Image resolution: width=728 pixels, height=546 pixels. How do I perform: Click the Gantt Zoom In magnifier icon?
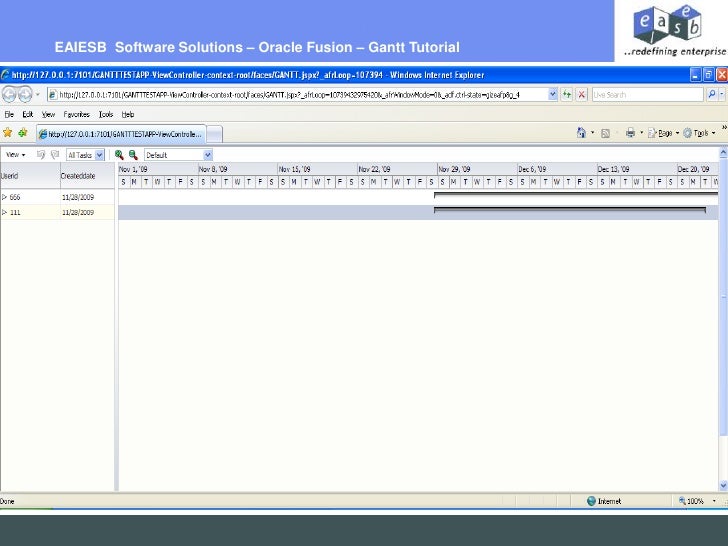(119, 155)
